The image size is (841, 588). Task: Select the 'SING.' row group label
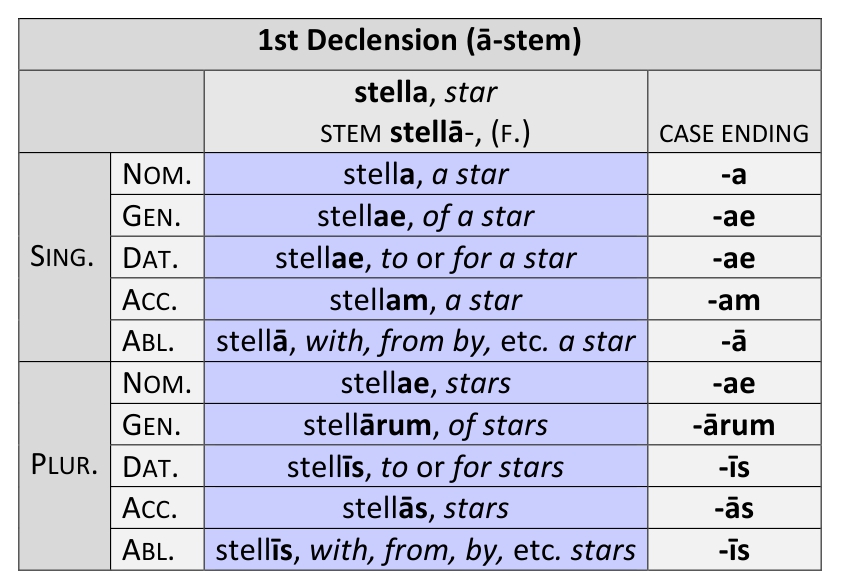[64, 258]
